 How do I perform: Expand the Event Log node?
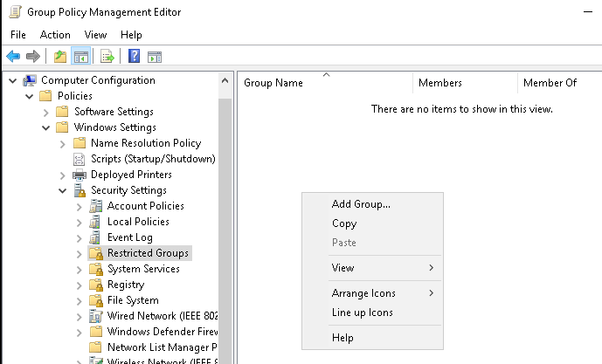tap(80, 238)
